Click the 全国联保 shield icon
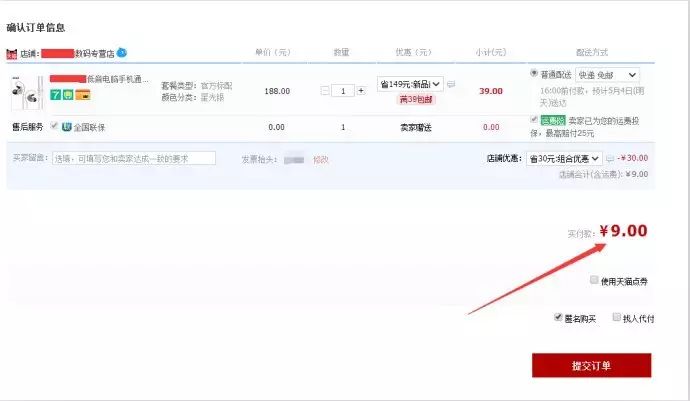Viewport: 690px width, 401px height. [66, 127]
